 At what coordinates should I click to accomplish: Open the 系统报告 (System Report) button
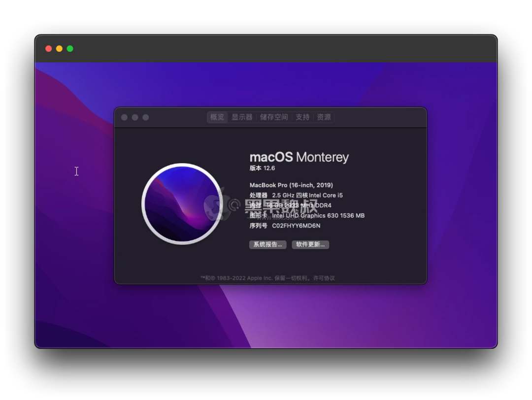[x=267, y=245]
